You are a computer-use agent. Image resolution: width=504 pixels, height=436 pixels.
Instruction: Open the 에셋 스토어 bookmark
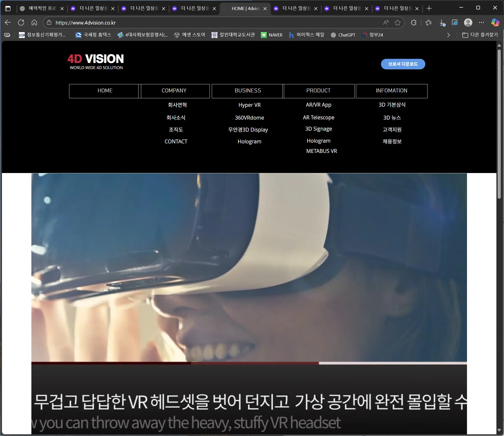pyautogui.click(x=190, y=35)
